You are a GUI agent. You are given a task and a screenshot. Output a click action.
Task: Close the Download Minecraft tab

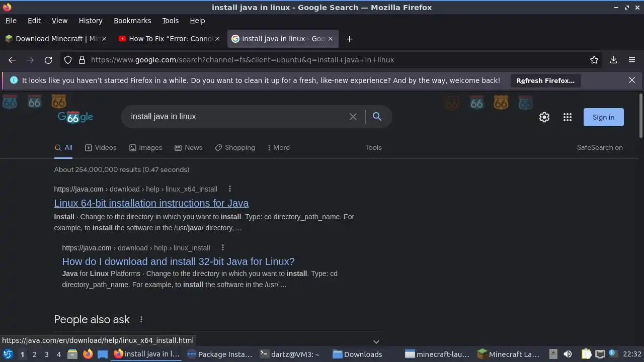[104, 39]
